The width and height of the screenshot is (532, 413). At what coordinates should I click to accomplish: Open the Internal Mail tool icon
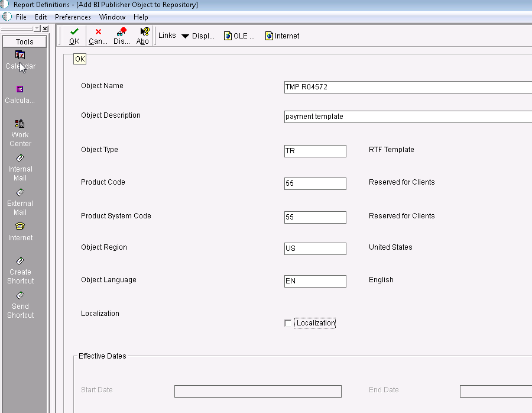(x=20, y=158)
